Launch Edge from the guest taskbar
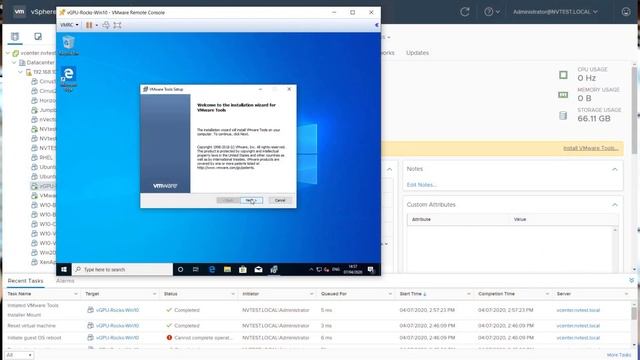This screenshot has height=360, width=640. 212,269
